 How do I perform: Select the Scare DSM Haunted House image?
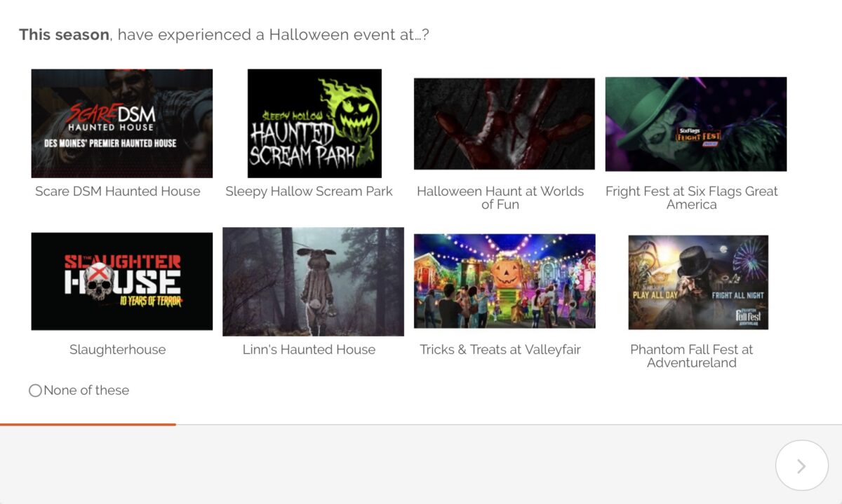click(x=122, y=123)
